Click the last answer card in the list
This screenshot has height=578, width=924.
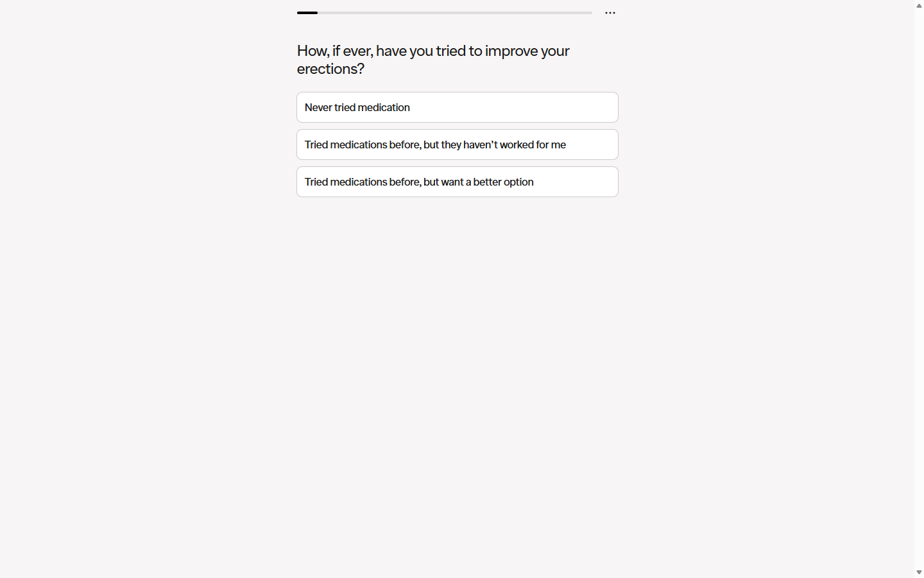tap(457, 182)
